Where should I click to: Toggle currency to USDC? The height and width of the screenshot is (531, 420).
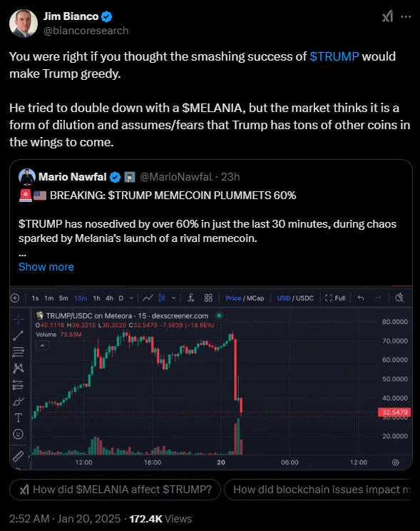pos(305,298)
